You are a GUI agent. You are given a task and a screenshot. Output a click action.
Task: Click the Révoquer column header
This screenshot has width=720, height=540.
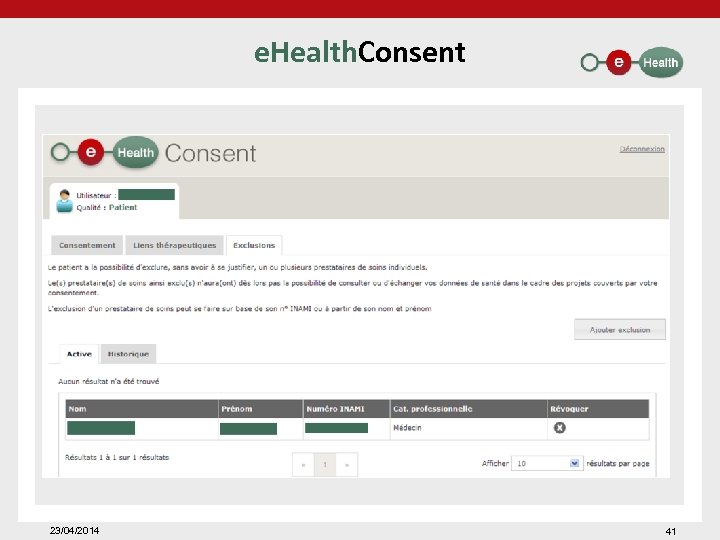point(598,409)
